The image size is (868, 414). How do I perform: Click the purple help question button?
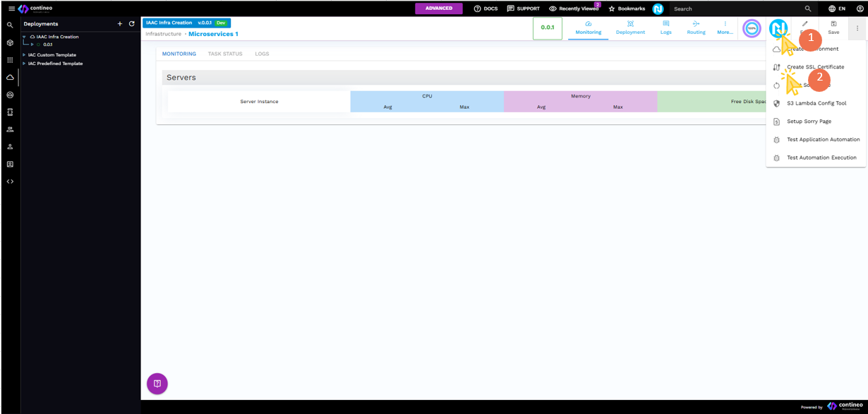pyautogui.click(x=157, y=384)
